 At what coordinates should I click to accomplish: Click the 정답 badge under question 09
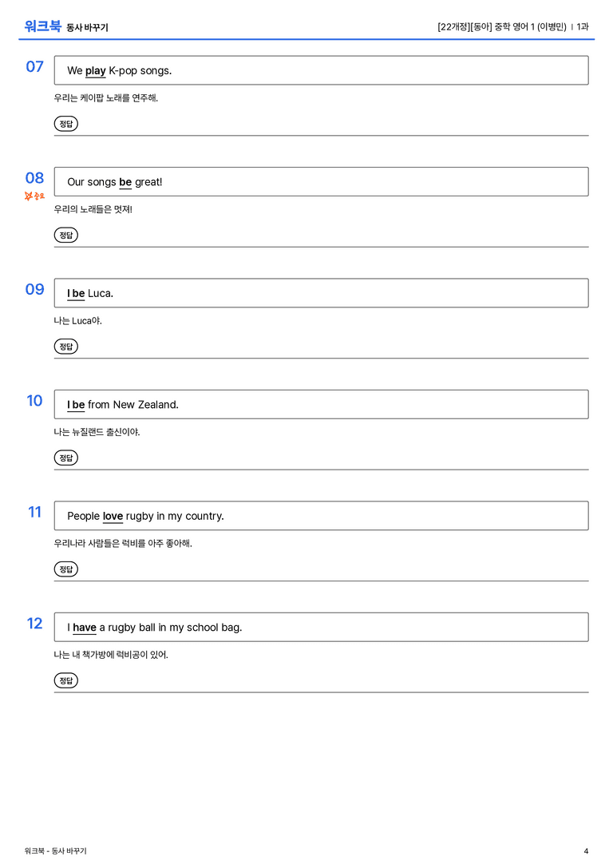tap(65, 346)
